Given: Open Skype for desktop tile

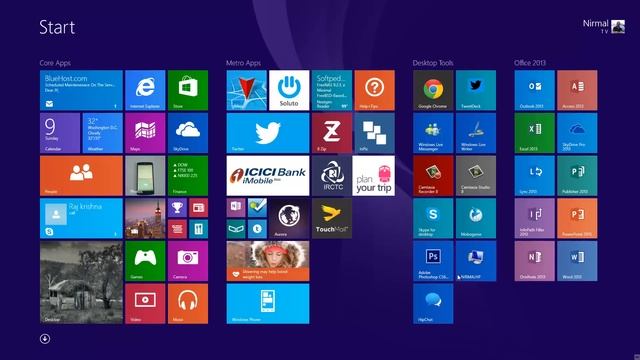Looking at the screenshot, I should point(433,218).
